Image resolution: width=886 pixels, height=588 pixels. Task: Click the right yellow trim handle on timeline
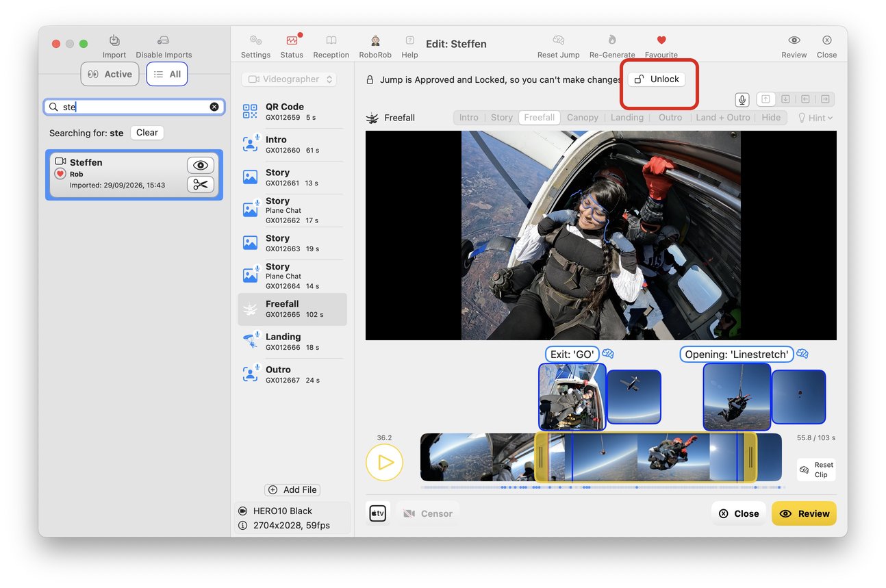click(750, 457)
